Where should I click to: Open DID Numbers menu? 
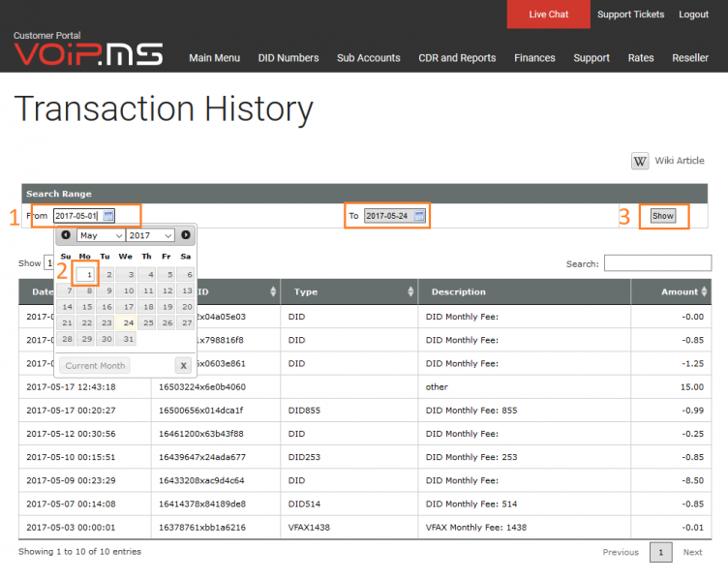point(288,58)
